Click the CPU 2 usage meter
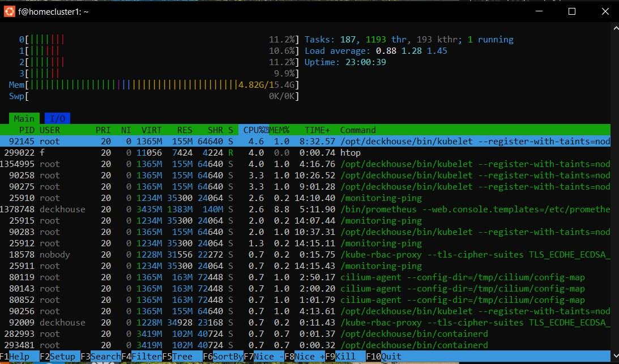This screenshot has height=364, width=619. [x=159, y=62]
